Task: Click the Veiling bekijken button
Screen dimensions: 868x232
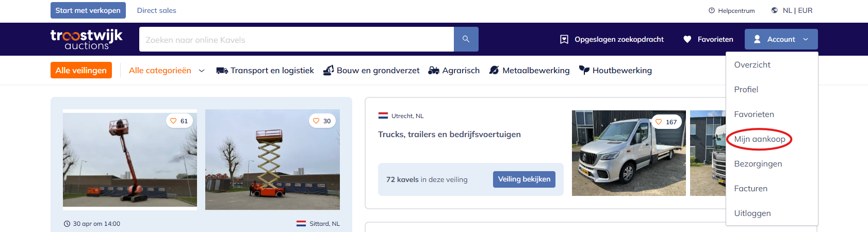Action: point(524,179)
